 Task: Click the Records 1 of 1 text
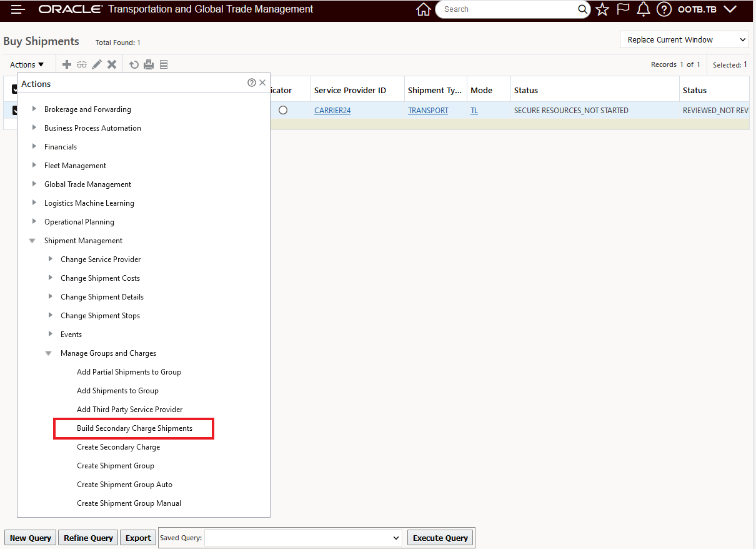click(x=675, y=64)
